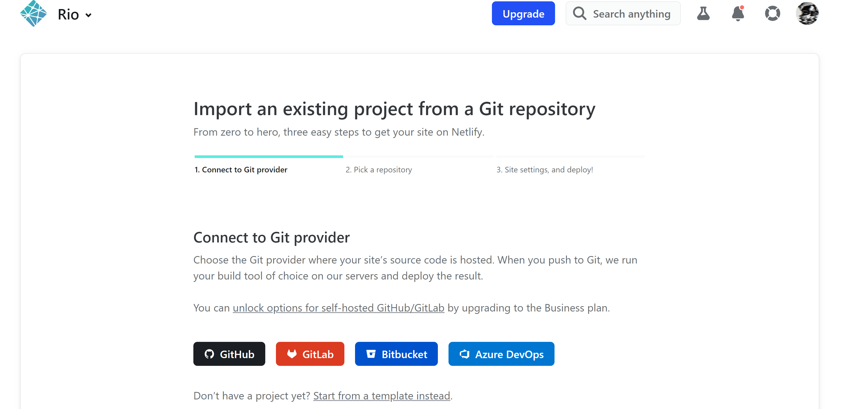Open the notifications bell icon
The height and width of the screenshot is (409, 868).
(738, 14)
